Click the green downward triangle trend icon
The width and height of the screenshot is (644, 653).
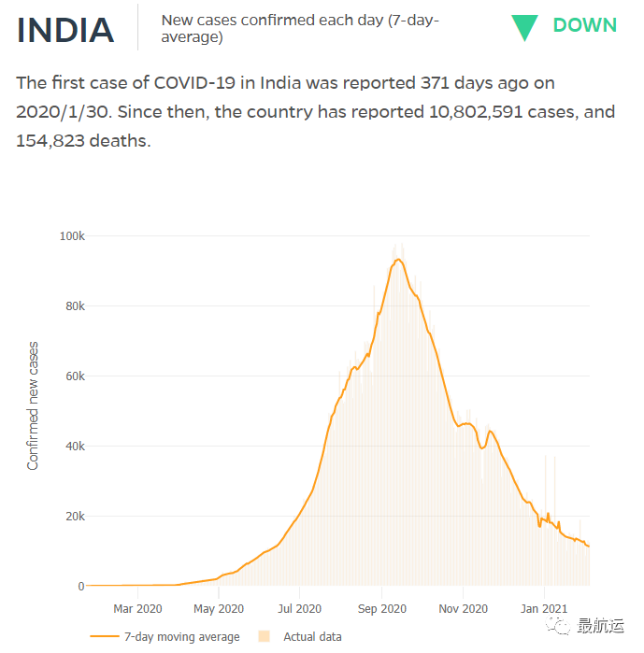tap(524, 28)
